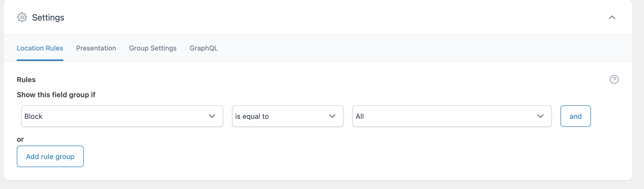Switch to the Location Rules tab
644x189 pixels.
[40, 48]
